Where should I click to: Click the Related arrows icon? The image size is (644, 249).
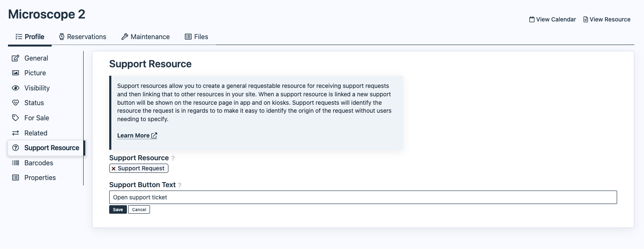click(x=16, y=133)
